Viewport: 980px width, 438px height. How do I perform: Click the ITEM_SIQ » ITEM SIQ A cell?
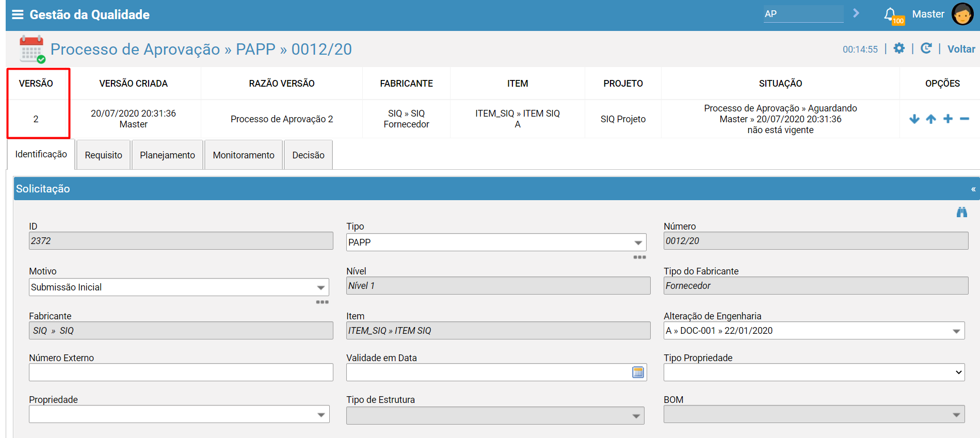(518, 119)
